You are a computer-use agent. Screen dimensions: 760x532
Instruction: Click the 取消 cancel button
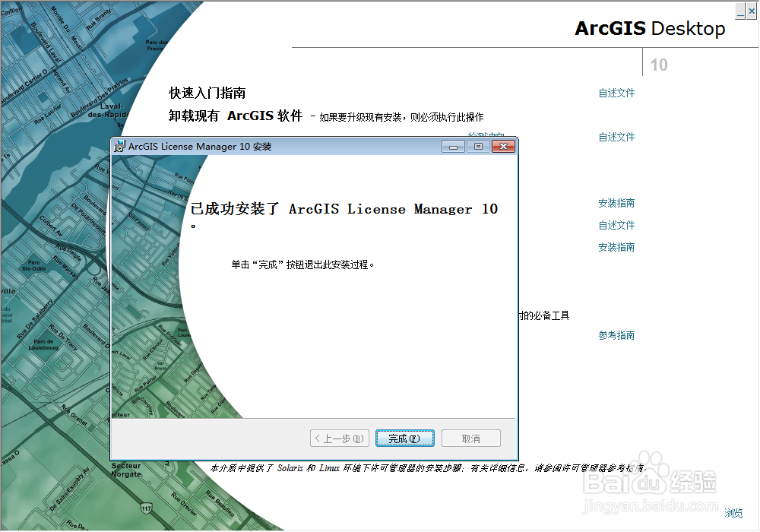pos(470,439)
